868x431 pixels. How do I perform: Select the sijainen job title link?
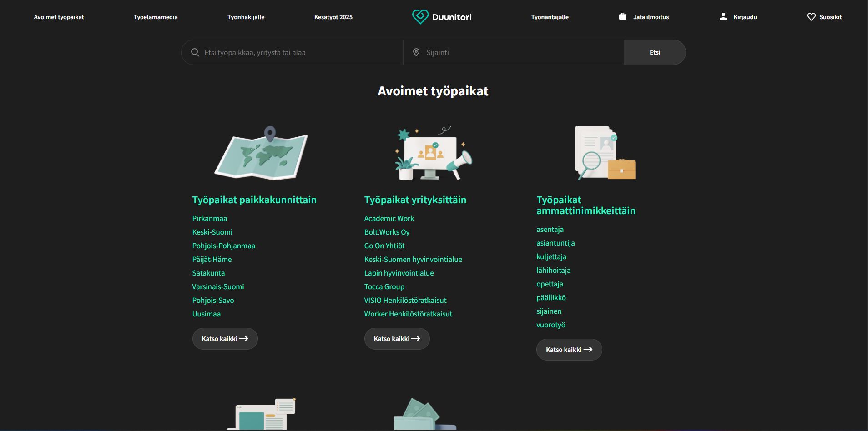click(x=549, y=311)
